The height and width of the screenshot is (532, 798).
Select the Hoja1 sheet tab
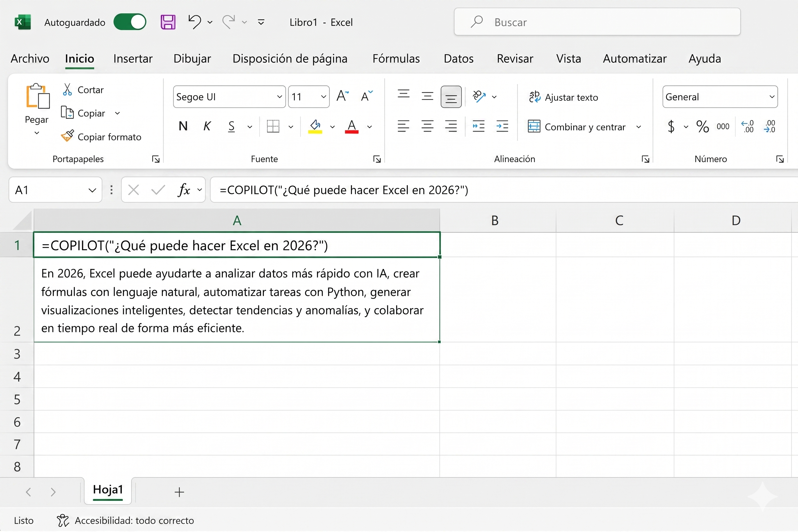click(108, 490)
